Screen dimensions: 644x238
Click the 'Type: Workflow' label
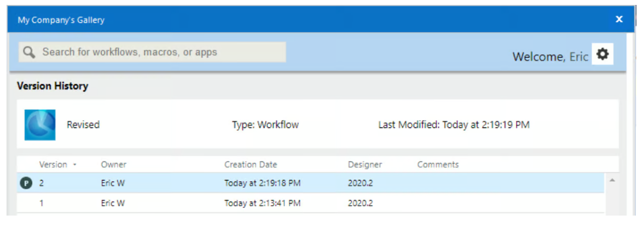pos(265,125)
